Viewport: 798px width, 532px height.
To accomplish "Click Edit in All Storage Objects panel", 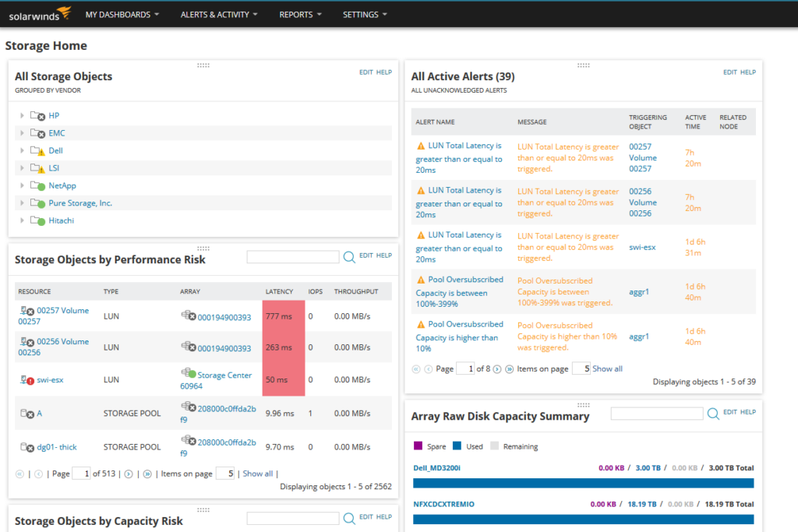I will pos(366,72).
